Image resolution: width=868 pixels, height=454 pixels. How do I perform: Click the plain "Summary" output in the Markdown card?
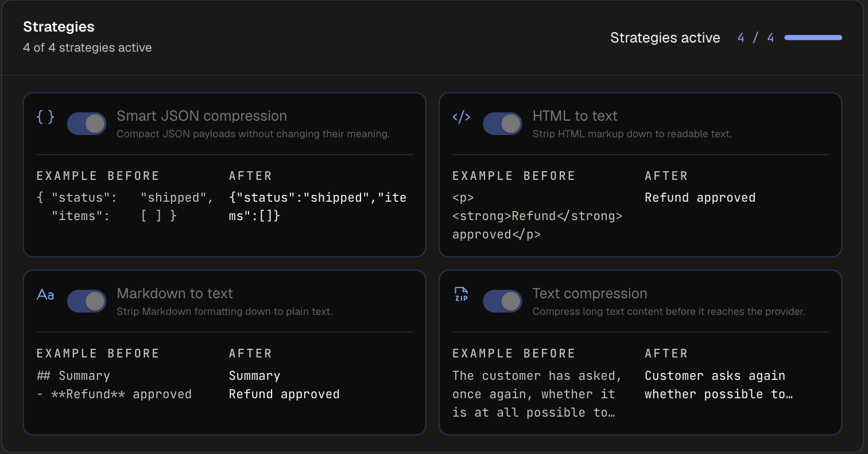click(x=254, y=376)
